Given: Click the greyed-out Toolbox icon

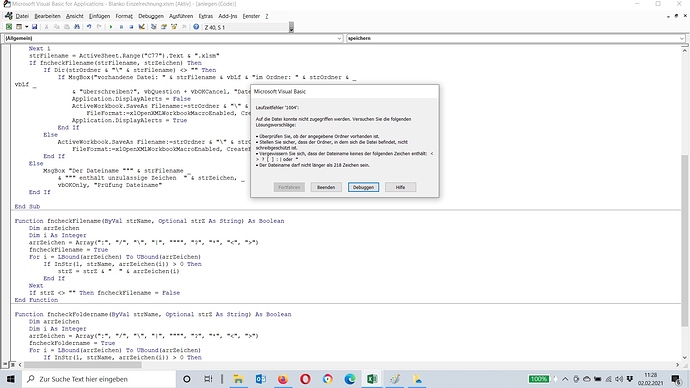Looking at the screenshot, I should click(184, 27).
